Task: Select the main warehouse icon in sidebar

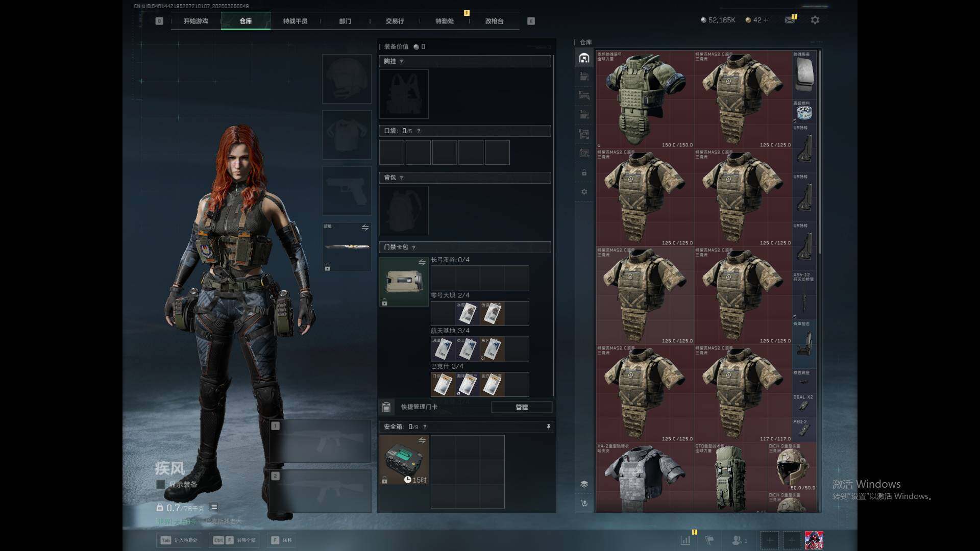Action: (584, 58)
